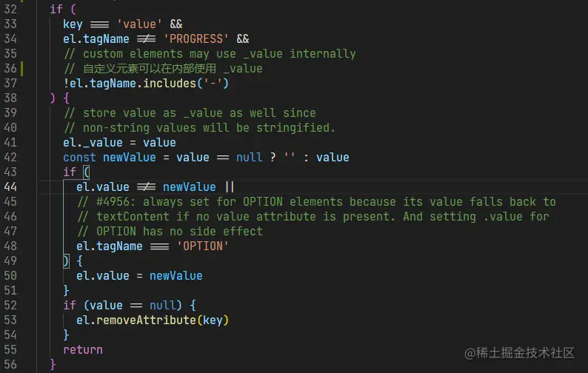Click line number 44 in the gutter
588x373 pixels.
tap(10, 186)
